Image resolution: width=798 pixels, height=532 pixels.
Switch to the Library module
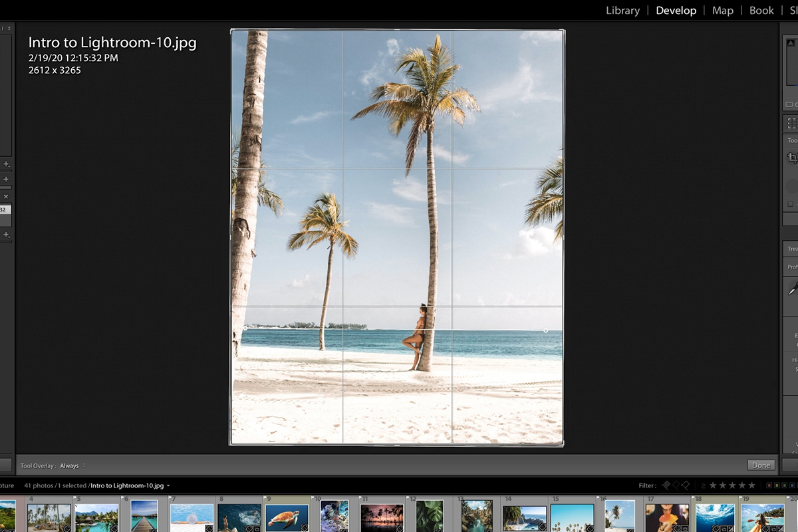(x=622, y=11)
